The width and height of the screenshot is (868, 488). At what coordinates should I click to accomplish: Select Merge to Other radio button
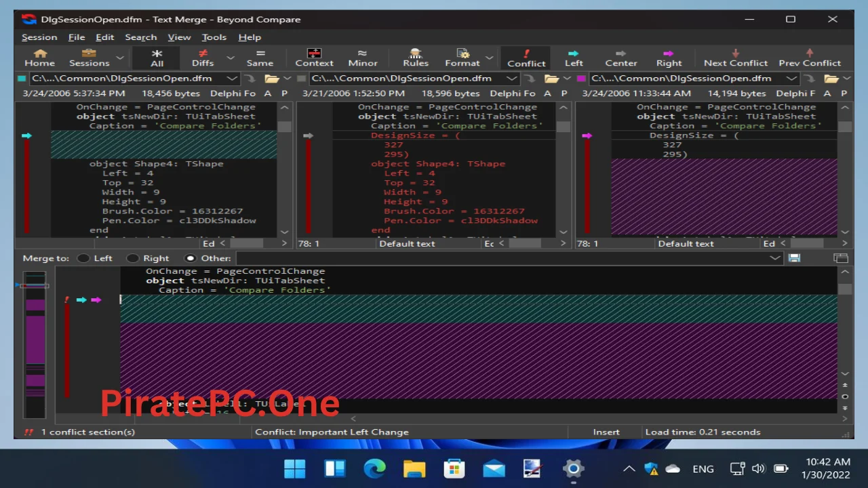click(190, 258)
